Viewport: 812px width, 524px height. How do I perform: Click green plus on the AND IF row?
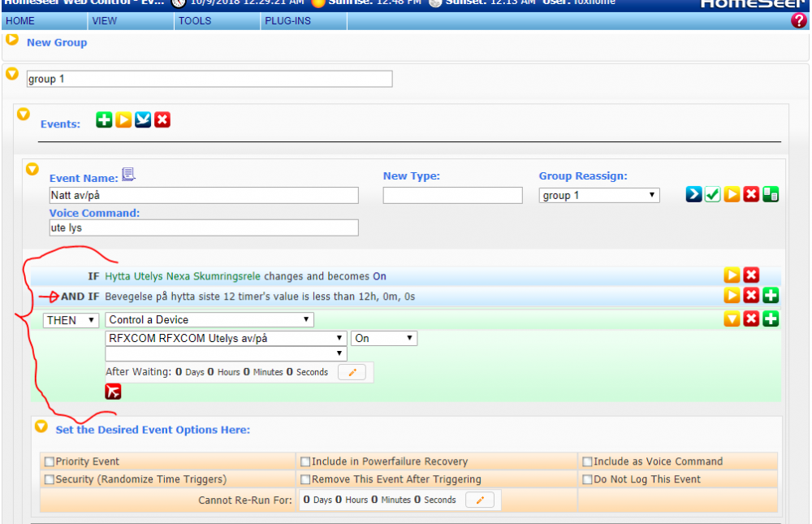coord(771,296)
